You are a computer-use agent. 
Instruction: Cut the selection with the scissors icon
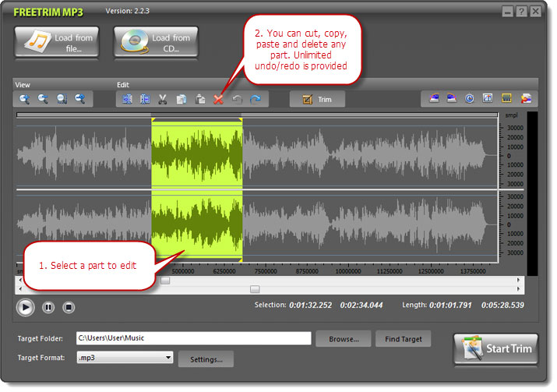[x=163, y=99]
